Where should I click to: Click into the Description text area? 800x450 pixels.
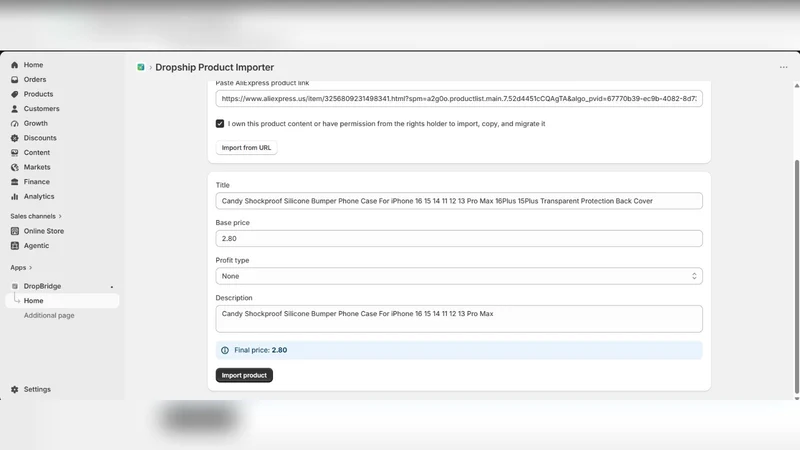(x=459, y=319)
